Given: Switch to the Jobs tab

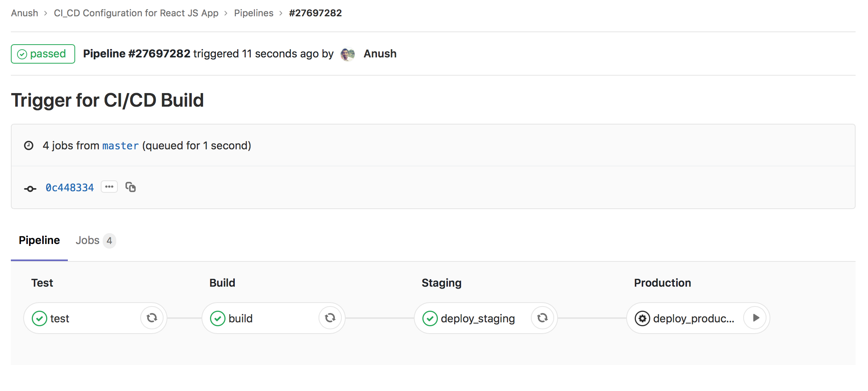Looking at the screenshot, I should click(x=95, y=240).
